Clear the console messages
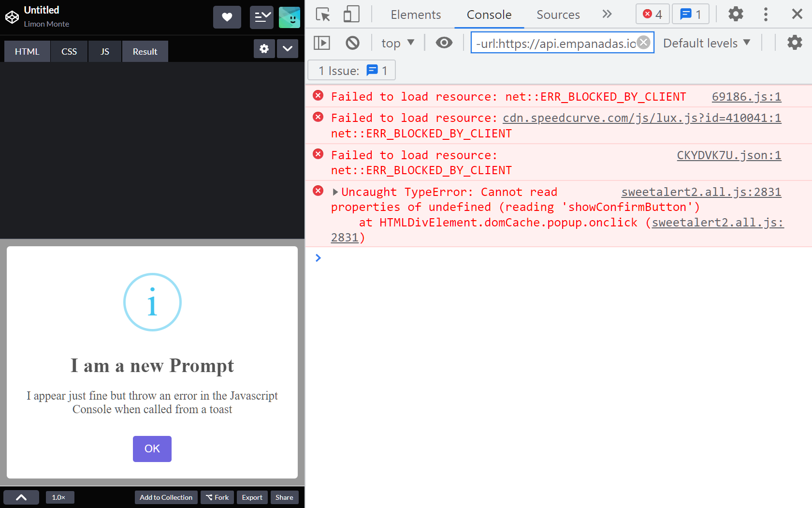This screenshot has height=508, width=812. click(x=352, y=43)
